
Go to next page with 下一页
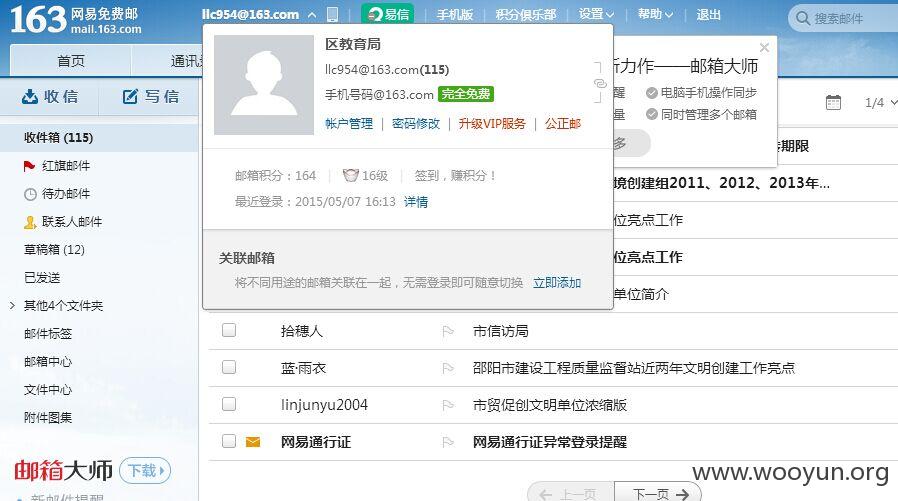(658, 492)
